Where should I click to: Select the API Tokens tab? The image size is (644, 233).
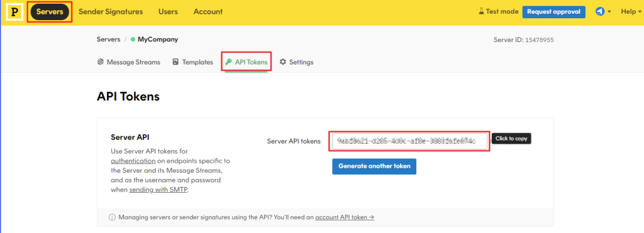pyautogui.click(x=247, y=62)
